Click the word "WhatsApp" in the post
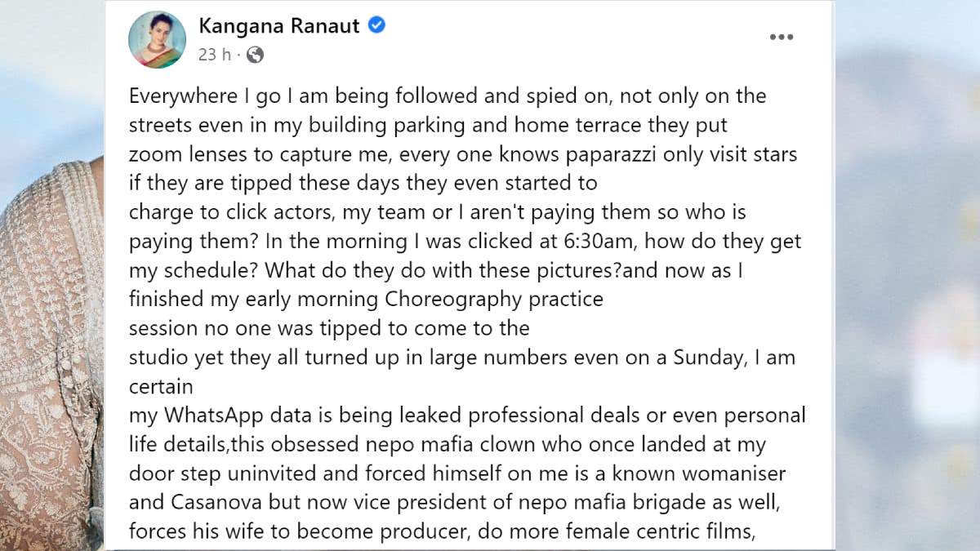 (214, 415)
